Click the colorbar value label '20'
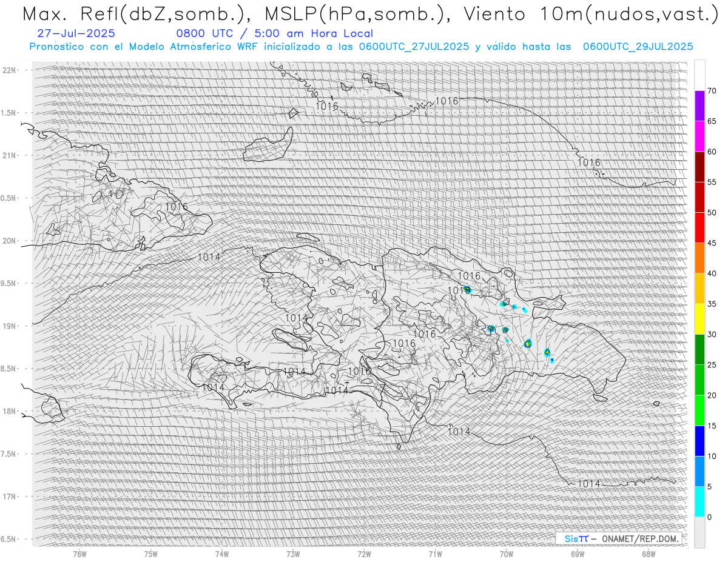 pos(712,395)
